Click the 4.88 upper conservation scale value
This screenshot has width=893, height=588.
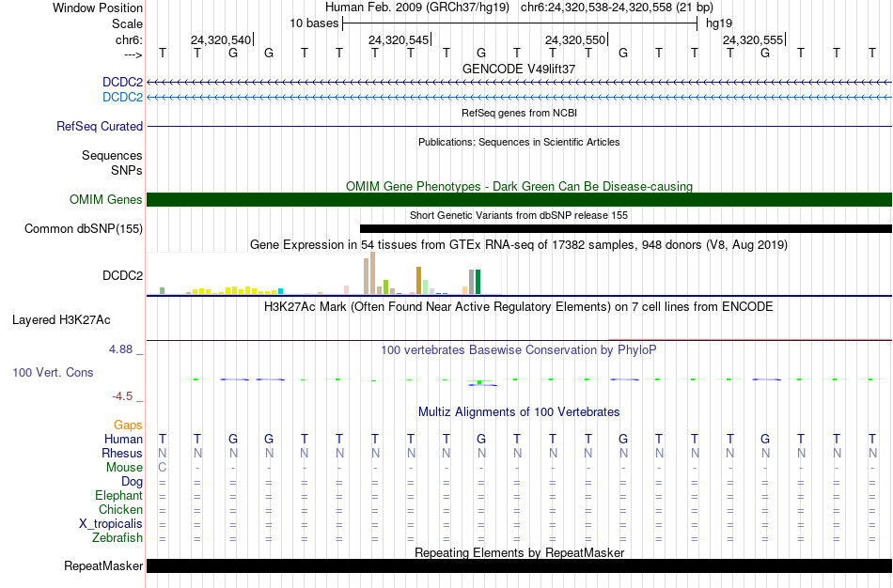(x=120, y=348)
